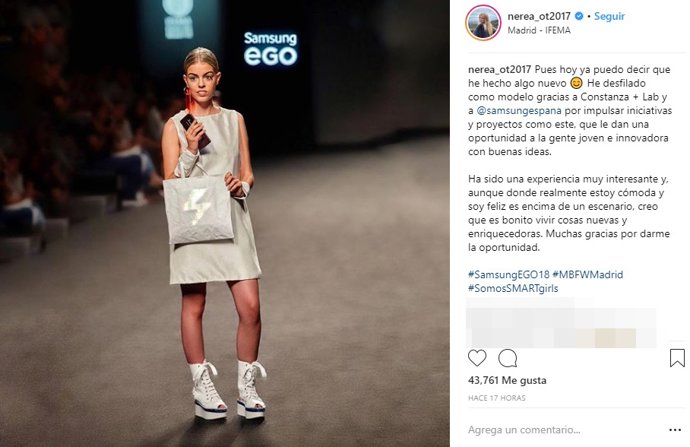This screenshot has height=447, width=690.
Task: Click the 43,761 Me gusta likes count
Action: pyautogui.click(x=507, y=380)
